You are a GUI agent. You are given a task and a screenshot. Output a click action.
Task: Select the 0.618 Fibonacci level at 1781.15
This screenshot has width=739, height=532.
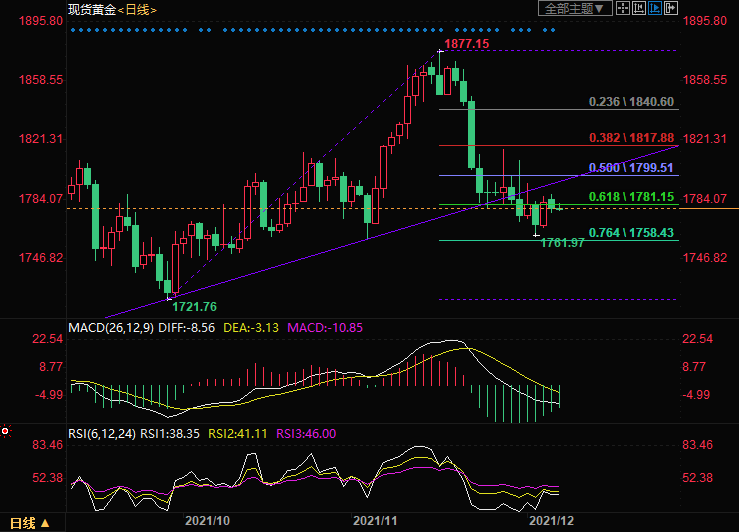pos(631,197)
